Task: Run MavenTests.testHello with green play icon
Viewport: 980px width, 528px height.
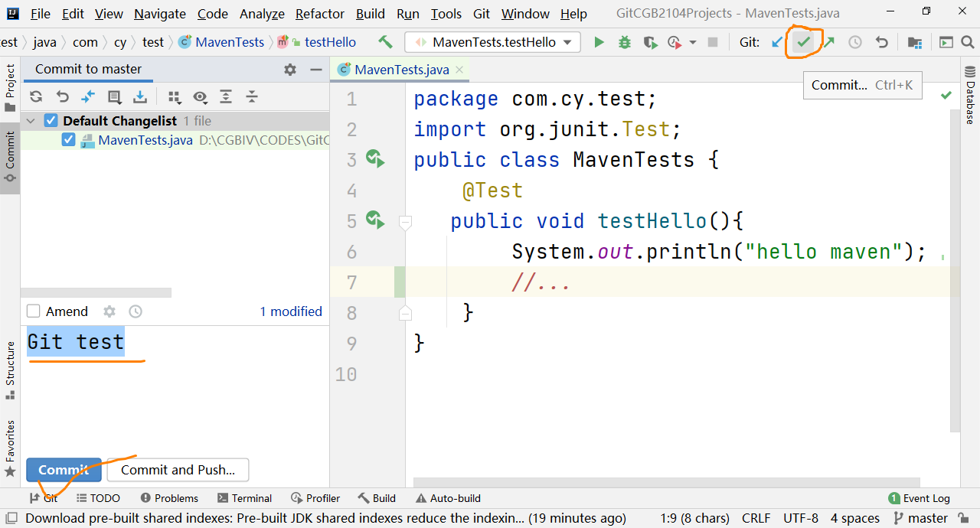Action: (x=599, y=42)
